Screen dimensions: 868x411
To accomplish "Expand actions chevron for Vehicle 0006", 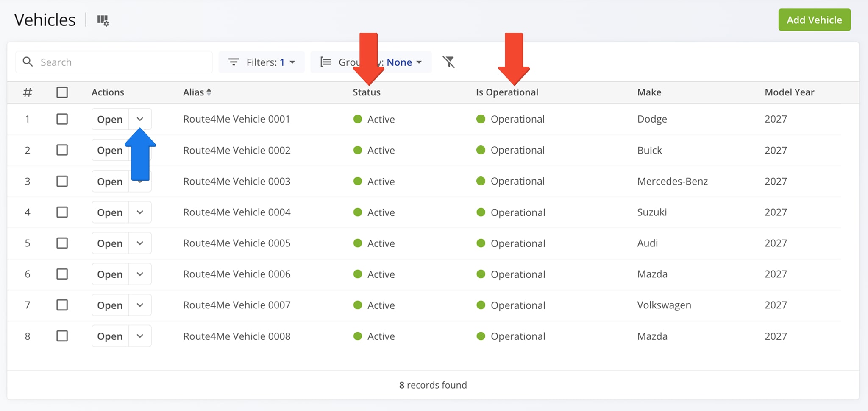I will 140,274.
